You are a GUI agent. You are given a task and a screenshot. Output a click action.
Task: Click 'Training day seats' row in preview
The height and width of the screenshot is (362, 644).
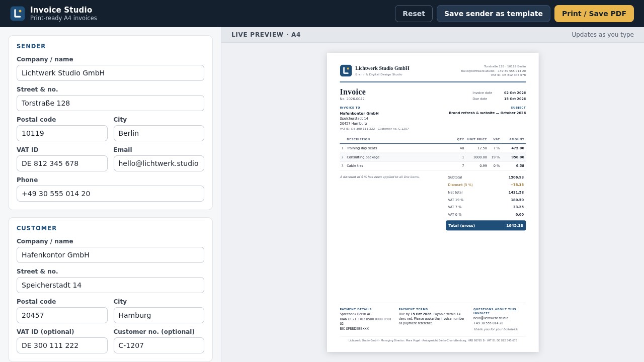[433, 148]
